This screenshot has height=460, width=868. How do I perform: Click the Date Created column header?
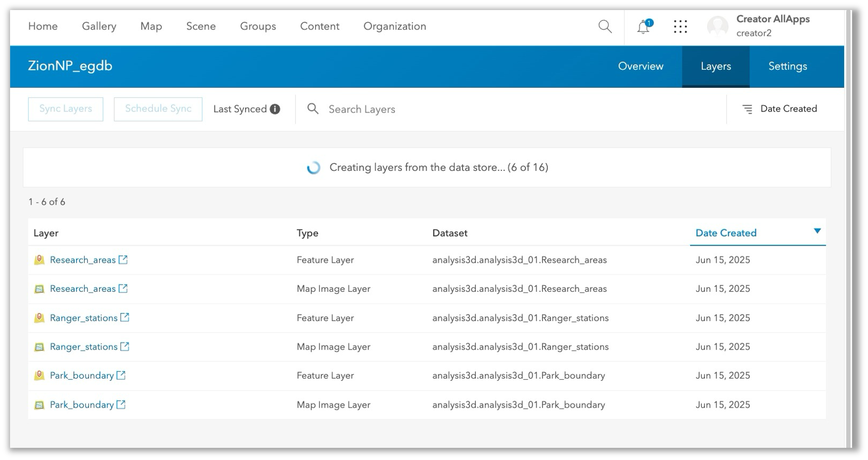[726, 233]
